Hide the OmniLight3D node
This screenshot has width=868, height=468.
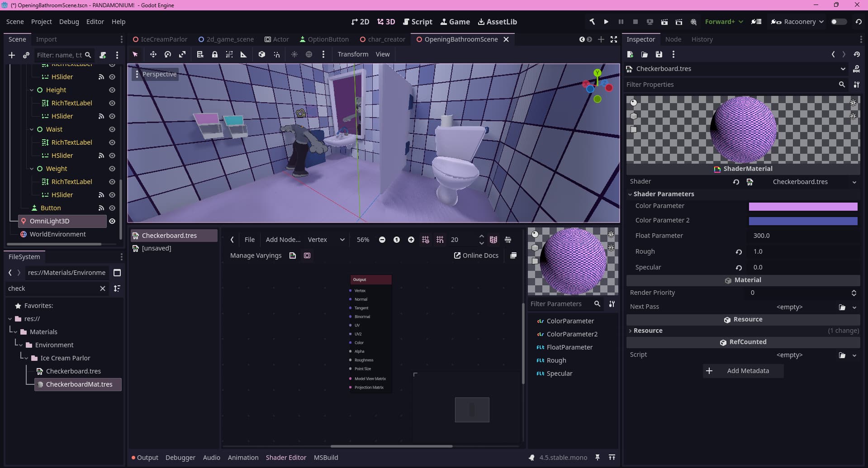pyautogui.click(x=112, y=221)
